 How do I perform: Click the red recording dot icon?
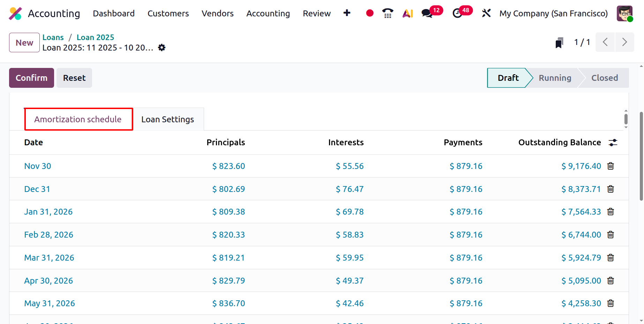click(370, 13)
